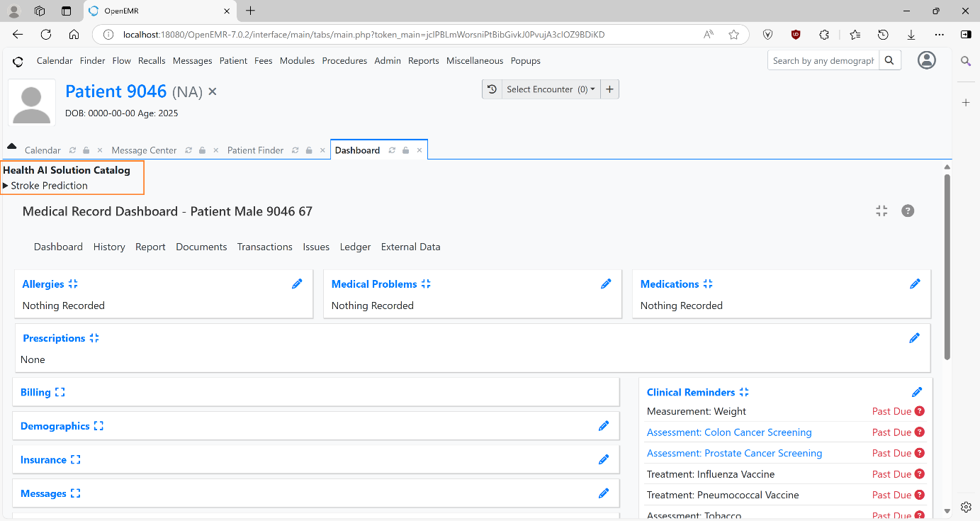Open the dashboard help question mark icon

point(908,211)
